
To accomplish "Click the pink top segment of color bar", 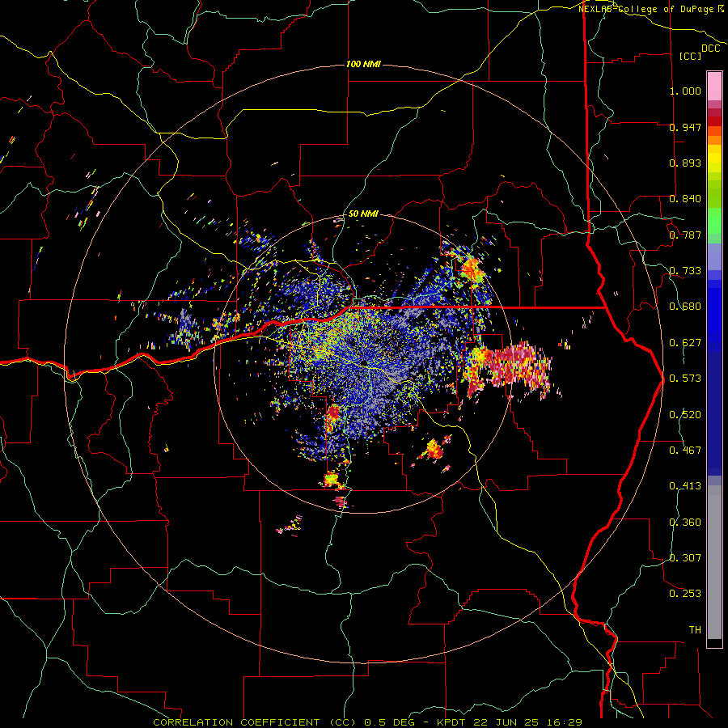I will point(714,86).
